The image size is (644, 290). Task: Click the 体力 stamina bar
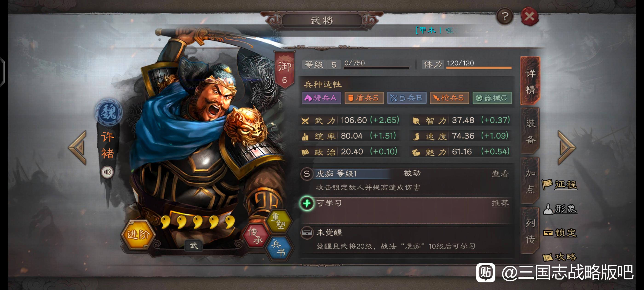(479, 64)
